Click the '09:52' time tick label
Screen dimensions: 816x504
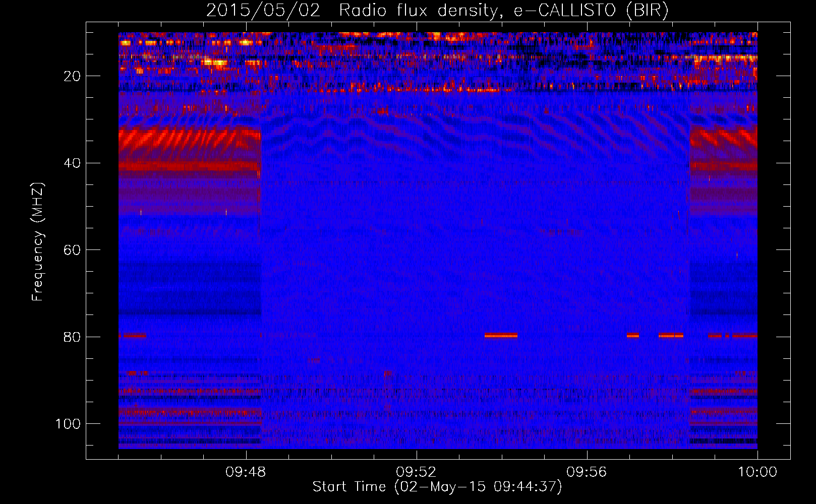point(416,472)
